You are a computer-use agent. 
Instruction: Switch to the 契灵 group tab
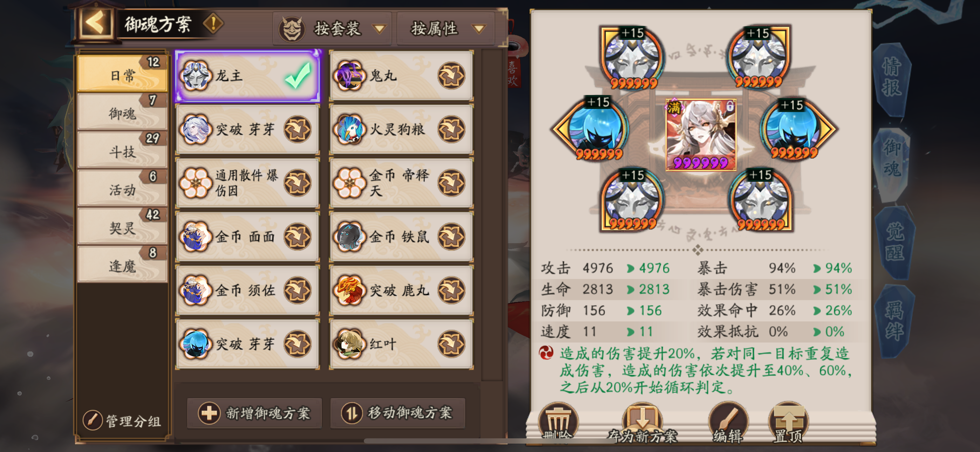point(123,226)
